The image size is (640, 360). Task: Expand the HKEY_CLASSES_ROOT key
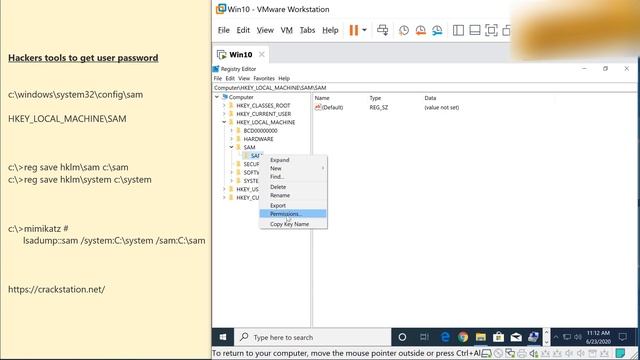(x=224, y=106)
